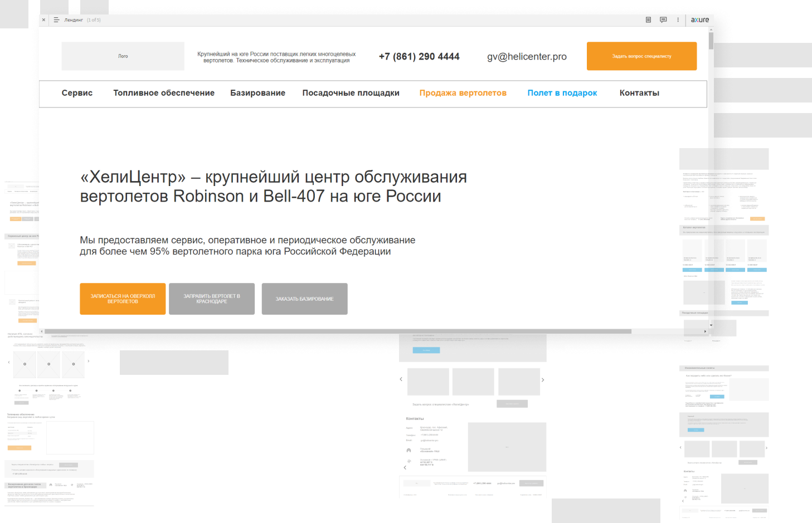Close the Axure prototype player panel

[x=44, y=20]
